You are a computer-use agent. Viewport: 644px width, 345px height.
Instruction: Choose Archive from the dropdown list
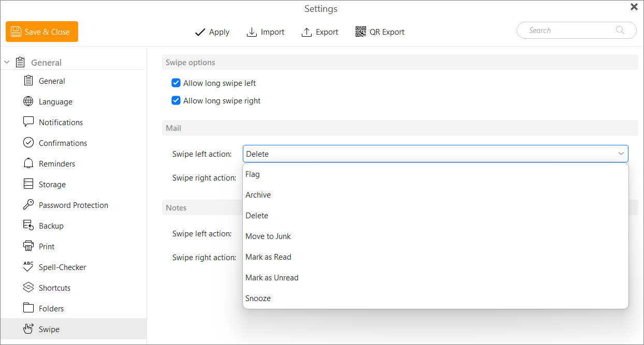click(x=435, y=195)
